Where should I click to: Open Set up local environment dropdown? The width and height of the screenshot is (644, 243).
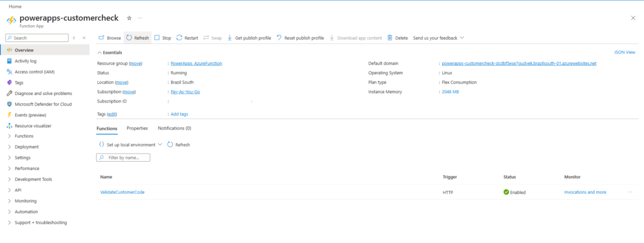coord(130,145)
